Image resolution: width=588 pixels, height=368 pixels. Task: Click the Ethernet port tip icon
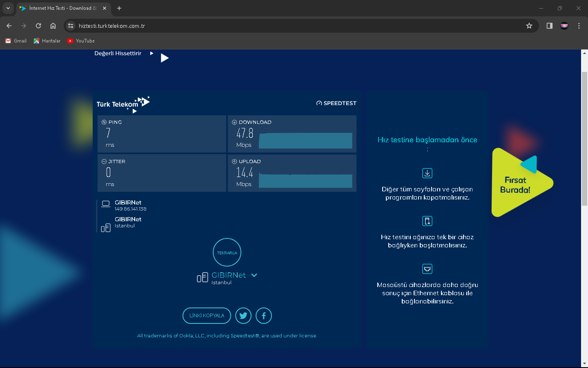427,269
